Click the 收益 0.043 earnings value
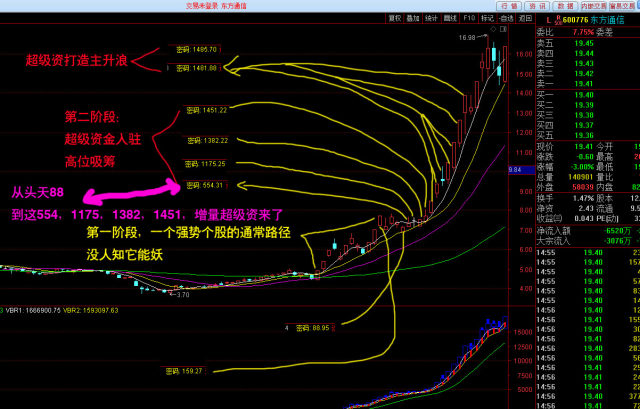The width and height of the screenshot is (640, 409). (584, 218)
